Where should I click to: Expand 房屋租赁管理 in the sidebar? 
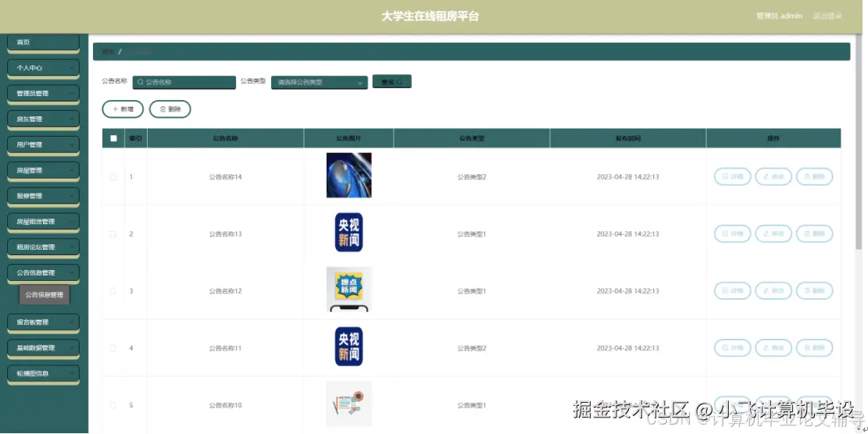coord(43,222)
